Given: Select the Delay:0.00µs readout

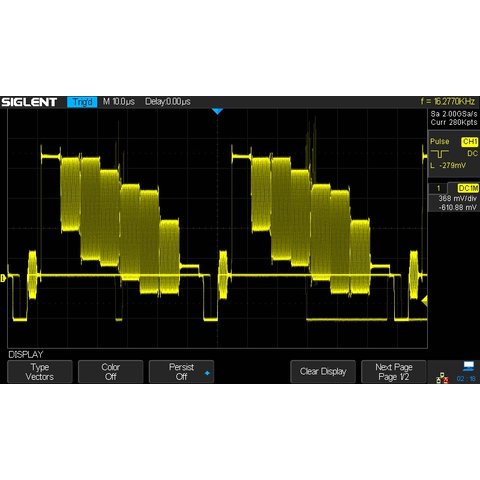Looking at the screenshot, I should 168,102.
